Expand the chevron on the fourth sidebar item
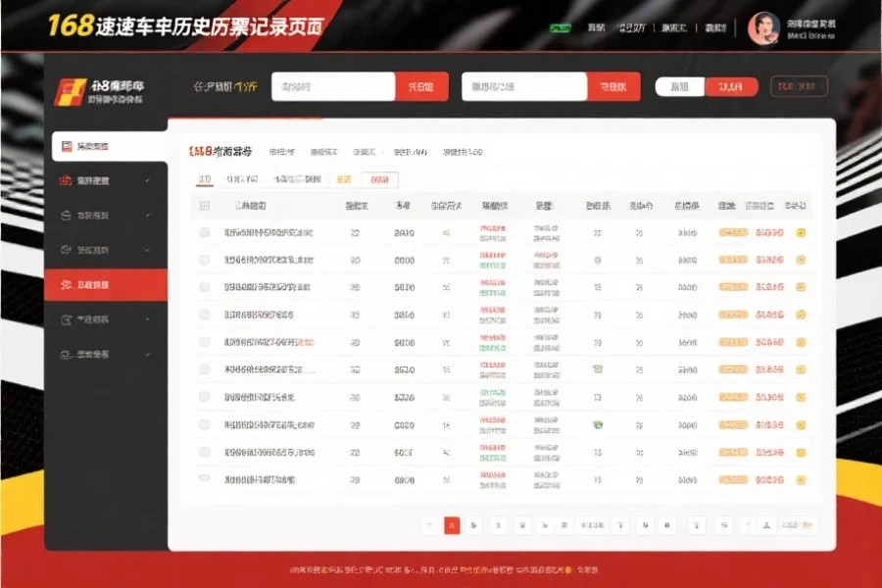Image resolution: width=882 pixels, height=588 pixels. click(x=147, y=250)
